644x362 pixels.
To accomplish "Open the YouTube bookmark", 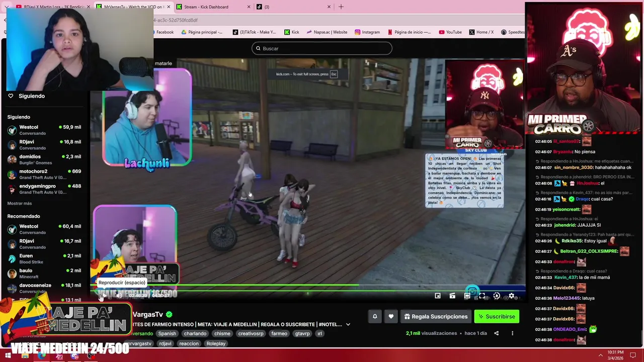I will 450,32.
